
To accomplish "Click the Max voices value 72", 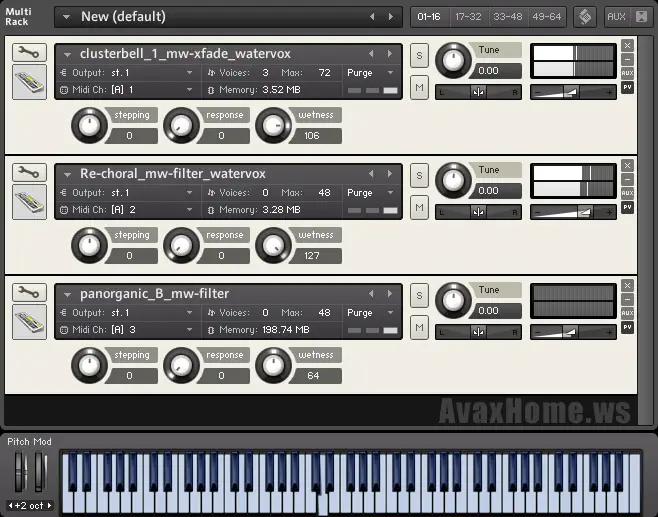I will click(x=324, y=73).
